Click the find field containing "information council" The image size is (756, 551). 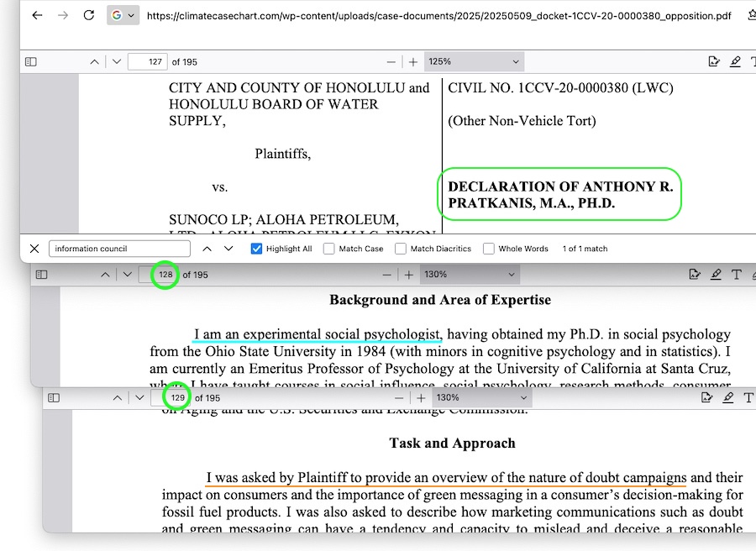click(118, 249)
